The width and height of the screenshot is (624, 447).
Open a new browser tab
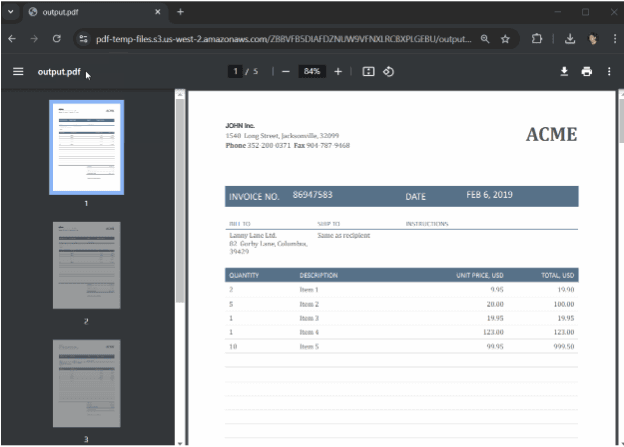tap(180, 12)
